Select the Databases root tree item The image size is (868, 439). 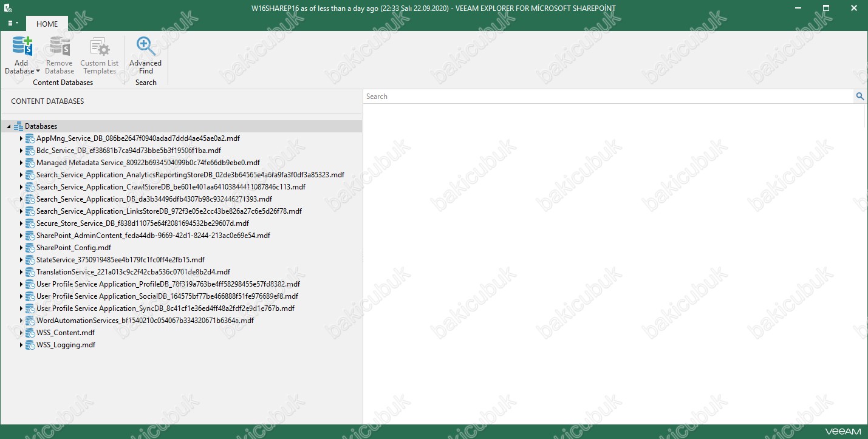[x=182, y=126]
